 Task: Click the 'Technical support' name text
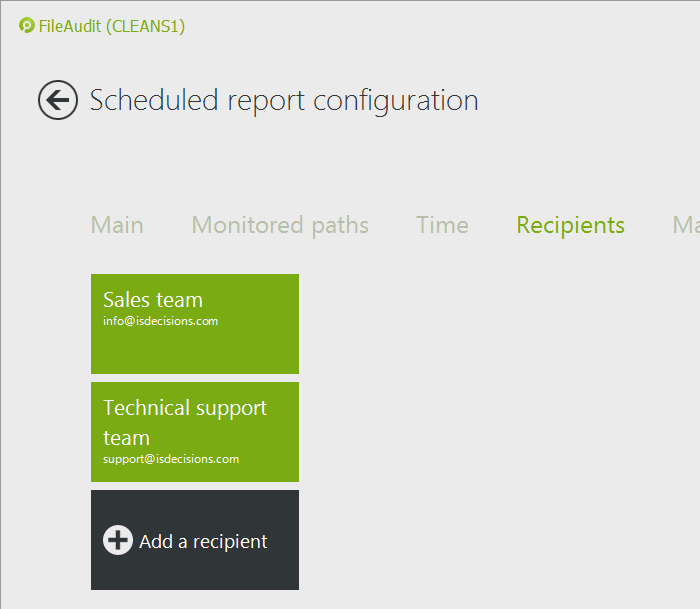pos(185,408)
